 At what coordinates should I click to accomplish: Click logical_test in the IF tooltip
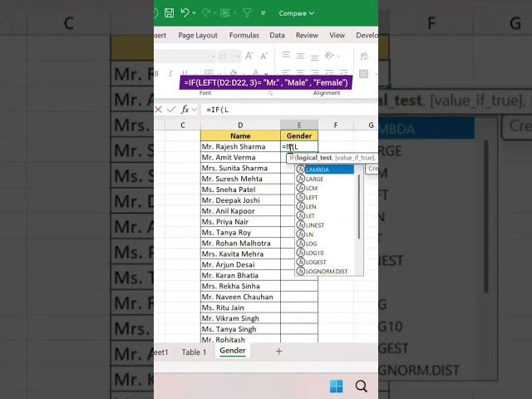[314, 157]
